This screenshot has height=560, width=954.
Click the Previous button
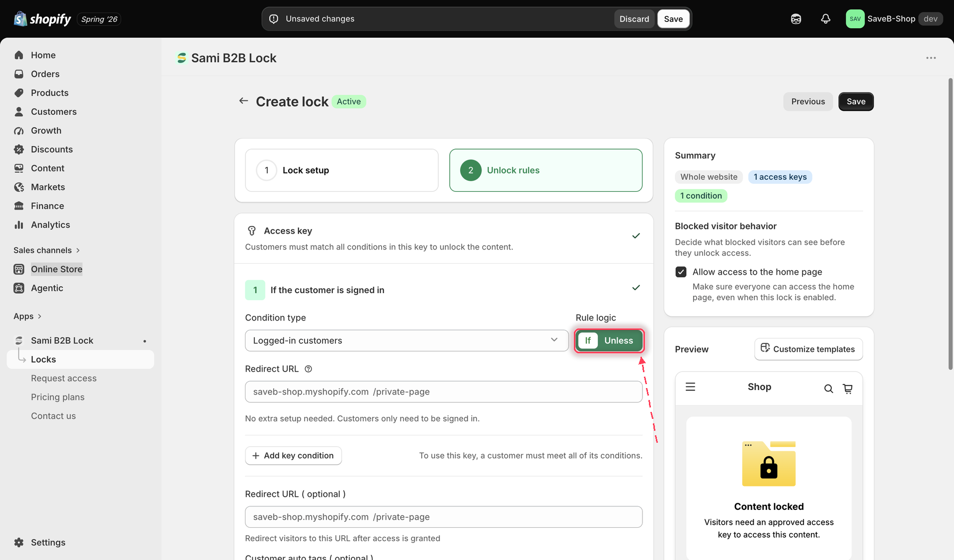pos(808,101)
